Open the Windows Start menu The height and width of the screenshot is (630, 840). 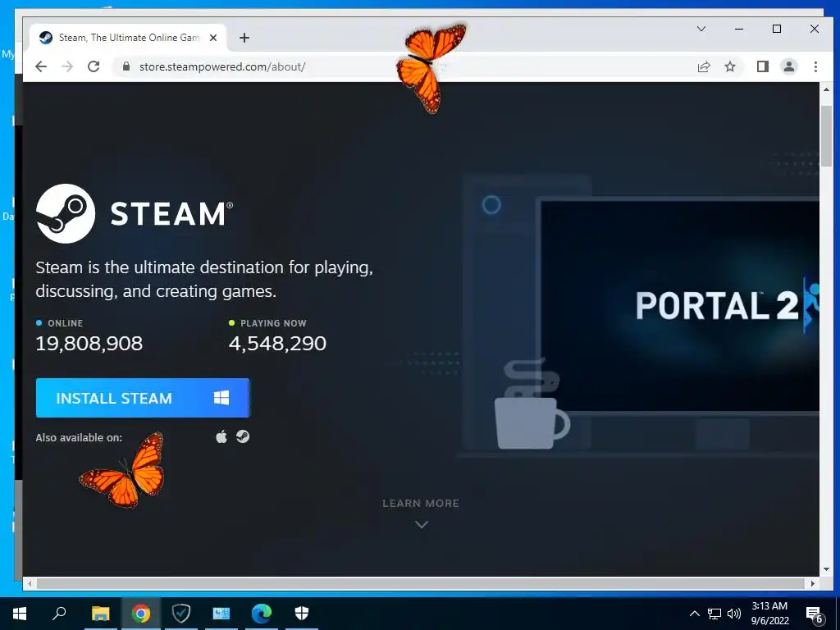tap(20, 614)
